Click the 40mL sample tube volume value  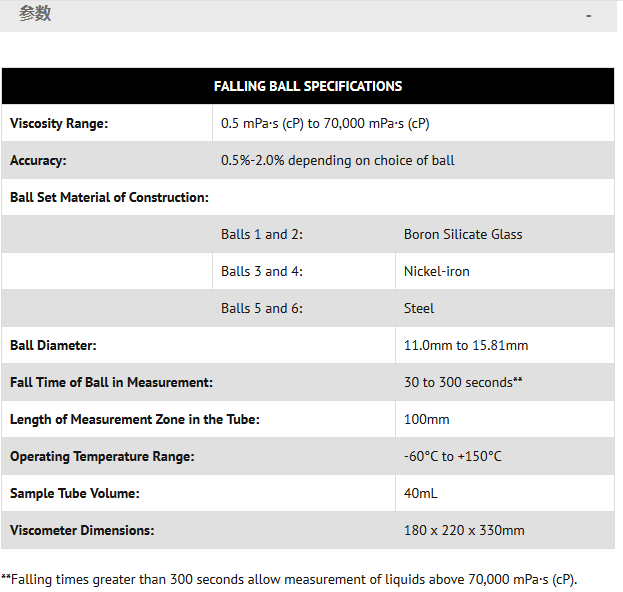421,493
